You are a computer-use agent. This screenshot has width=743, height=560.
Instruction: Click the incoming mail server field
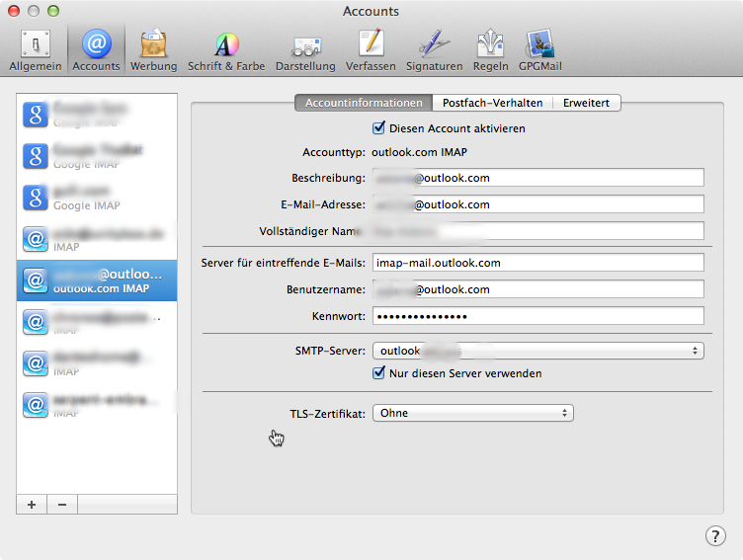pos(538,263)
